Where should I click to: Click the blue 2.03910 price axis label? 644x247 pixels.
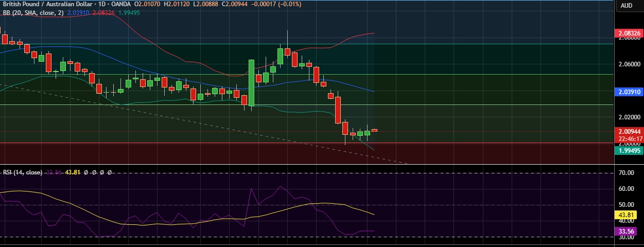click(630, 92)
